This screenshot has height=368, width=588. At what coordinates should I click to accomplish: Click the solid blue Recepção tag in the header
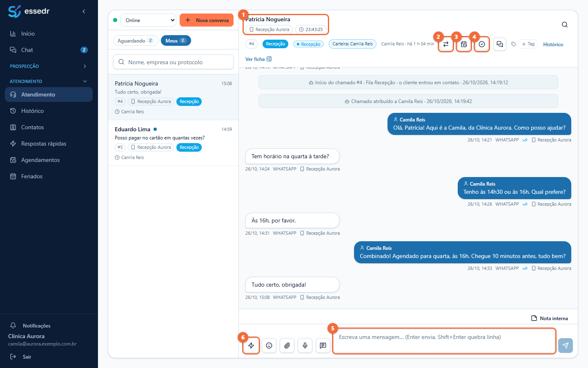[276, 44]
